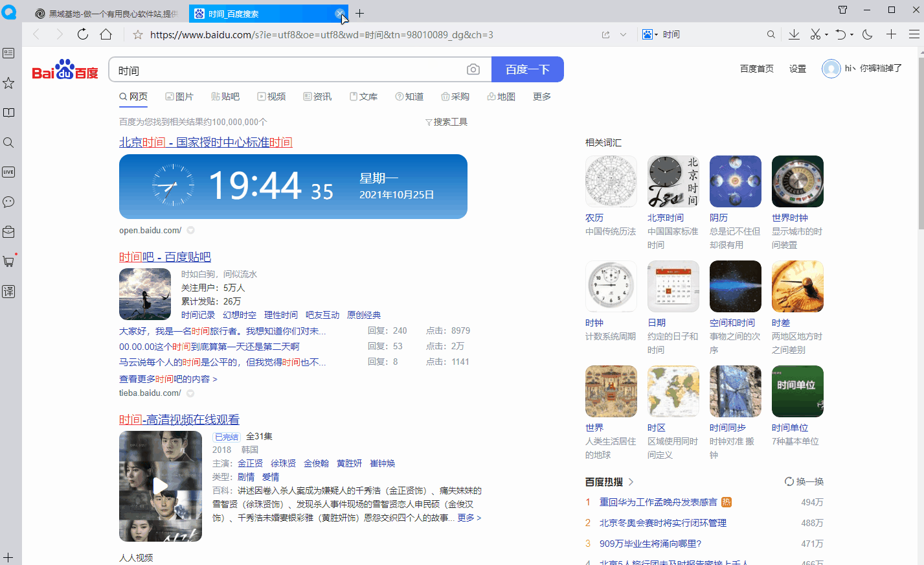Expand the arrow beside open.baidu.com
Viewport: 924px width, 565px height.
pos(191,231)
